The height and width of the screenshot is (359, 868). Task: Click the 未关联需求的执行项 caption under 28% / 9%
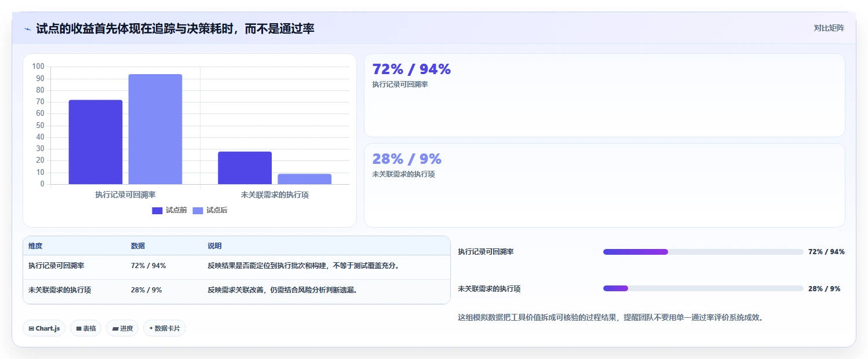point(403,174)
